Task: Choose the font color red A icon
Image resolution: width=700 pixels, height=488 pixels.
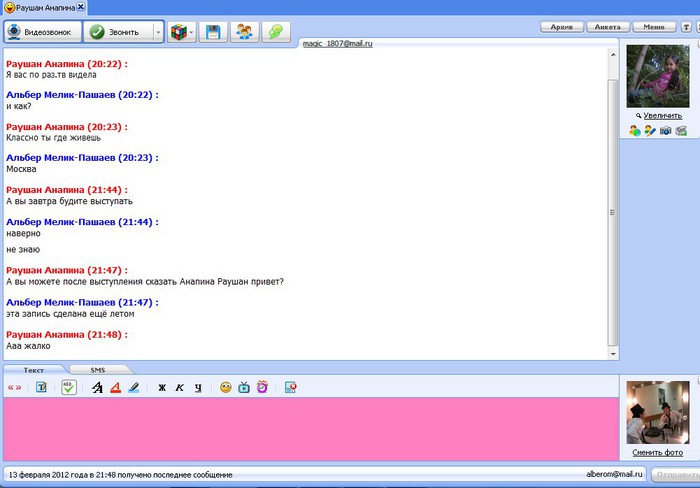Action: point(116,388)
